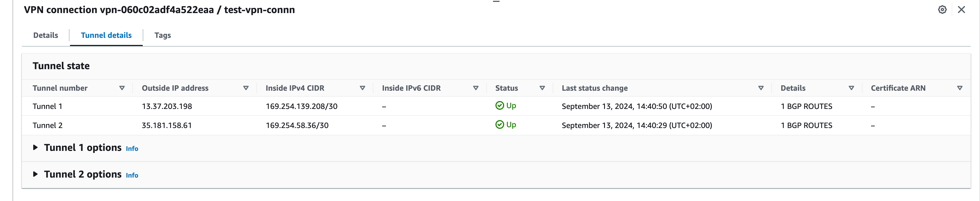Open Info help next to Tunnel 2 options
Image resolution: width=980 pixels, height=201 pixels.
[132, 175]
